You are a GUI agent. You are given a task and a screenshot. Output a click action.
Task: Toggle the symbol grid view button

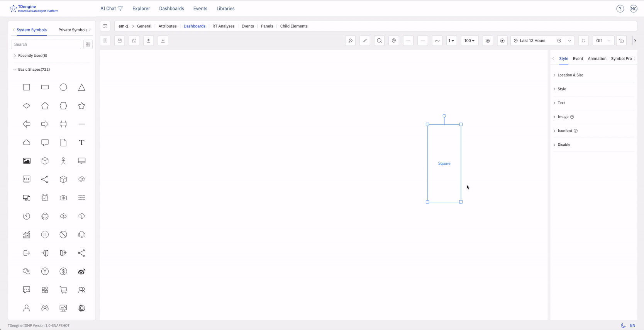click(88, 44)
